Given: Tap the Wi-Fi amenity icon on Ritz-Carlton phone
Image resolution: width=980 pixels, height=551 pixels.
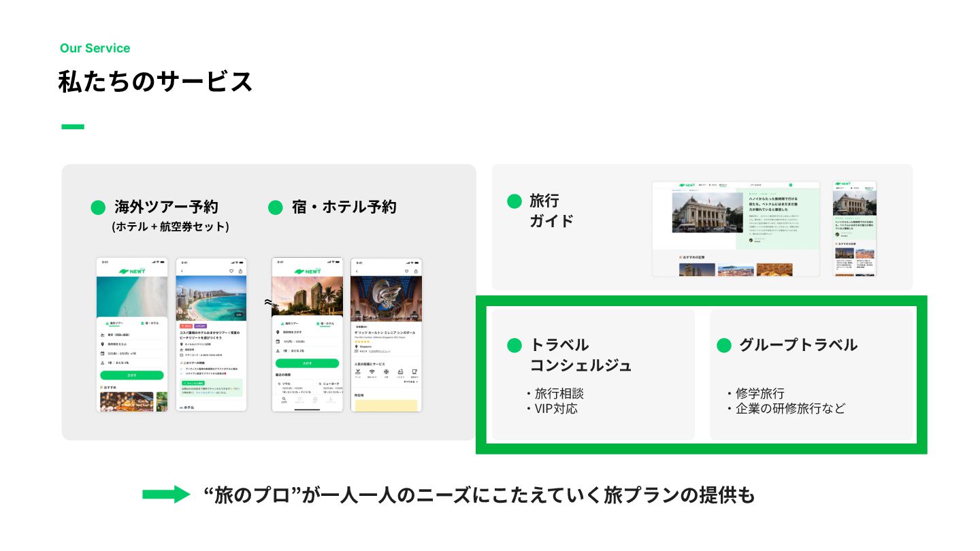Looking at the screenshot, I should [372, 371].
